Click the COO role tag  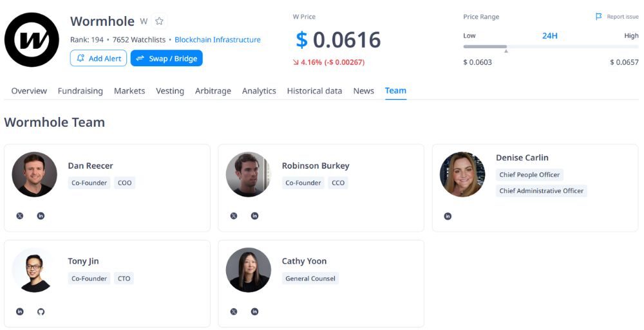[x=125, y=183]
